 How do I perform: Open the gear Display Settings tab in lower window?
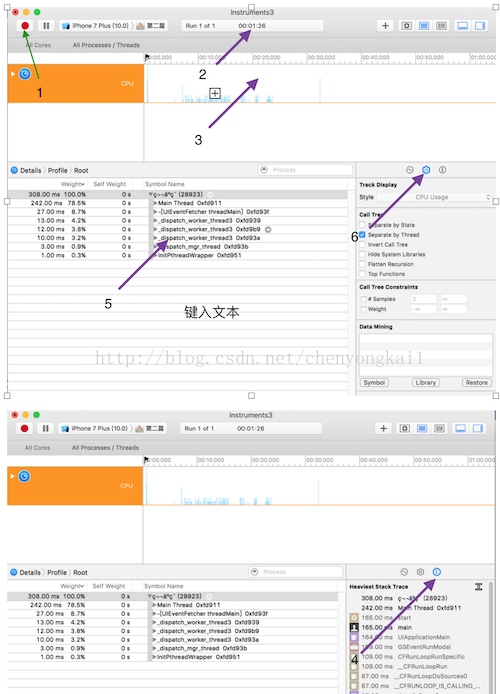click(420, 572)
